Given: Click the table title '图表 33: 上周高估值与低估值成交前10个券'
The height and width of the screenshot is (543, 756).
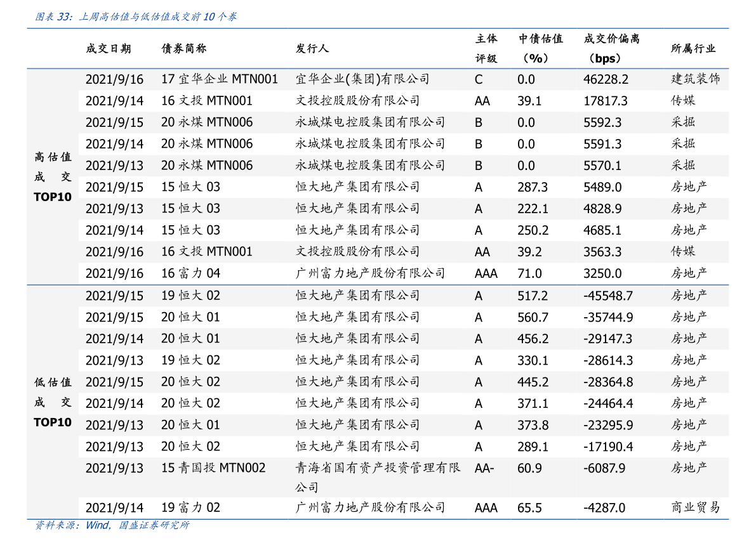Looking at the screenshot, I should point(135,17).
